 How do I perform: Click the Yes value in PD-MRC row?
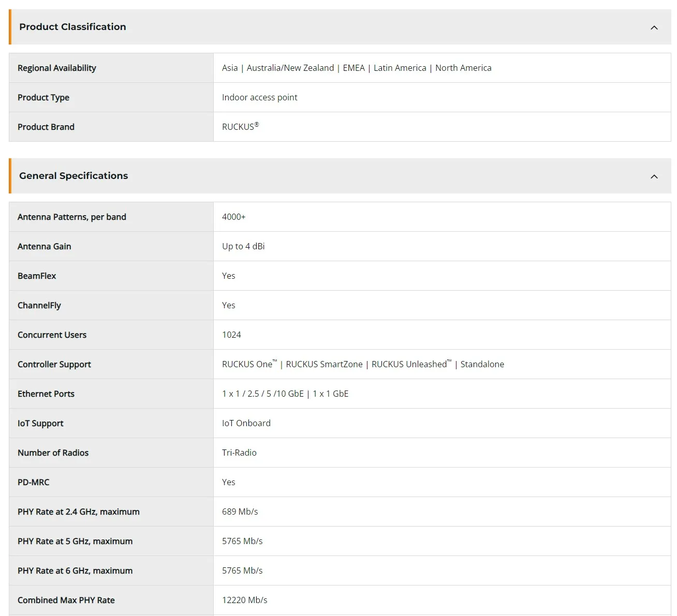229,482
